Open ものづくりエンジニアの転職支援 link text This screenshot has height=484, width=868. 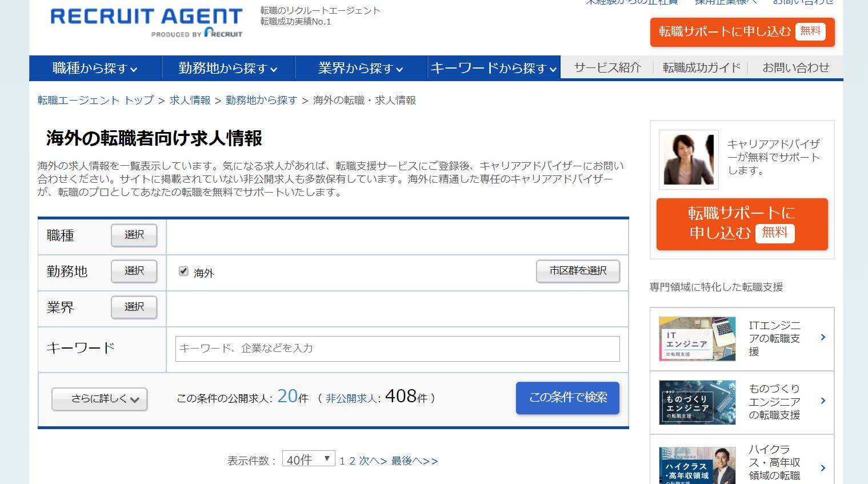[774, 402]
